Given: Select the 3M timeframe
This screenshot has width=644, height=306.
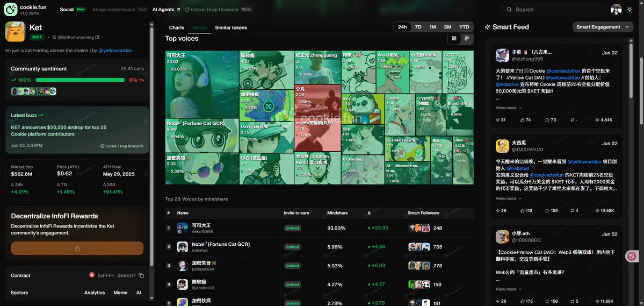Looking at the screenshot, I should 447,27.
